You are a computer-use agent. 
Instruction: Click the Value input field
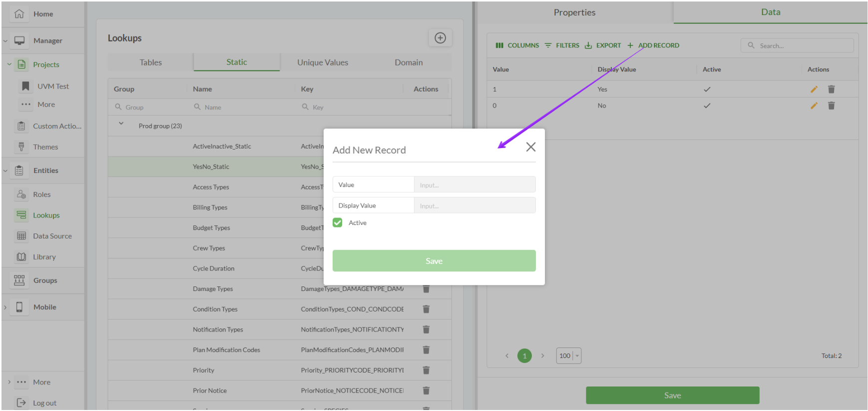click(x=474, y=185)
